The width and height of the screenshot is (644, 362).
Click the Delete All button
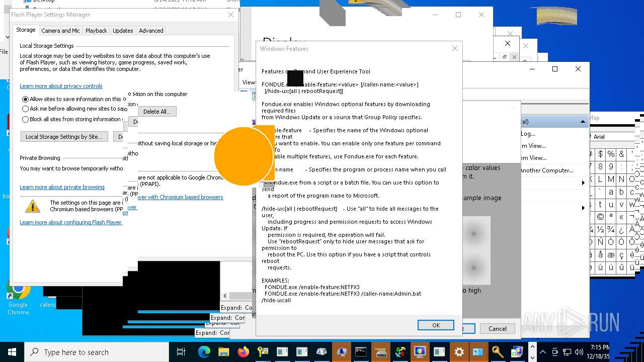tap(157, 112)
